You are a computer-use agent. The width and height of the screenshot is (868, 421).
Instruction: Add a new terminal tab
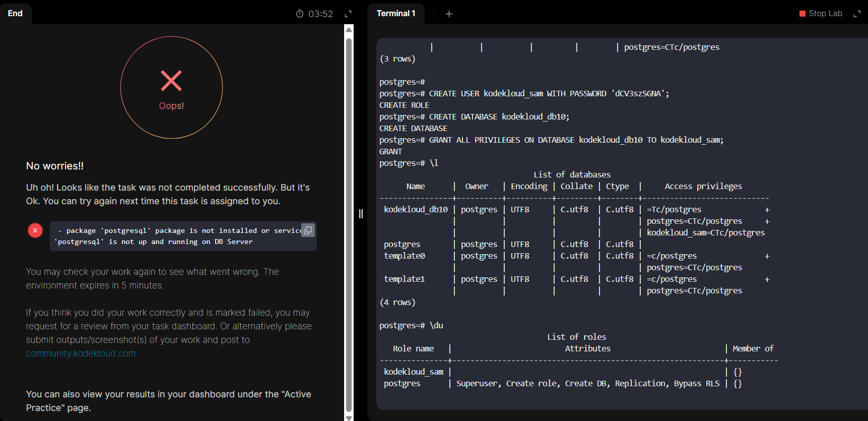point(449,14)
